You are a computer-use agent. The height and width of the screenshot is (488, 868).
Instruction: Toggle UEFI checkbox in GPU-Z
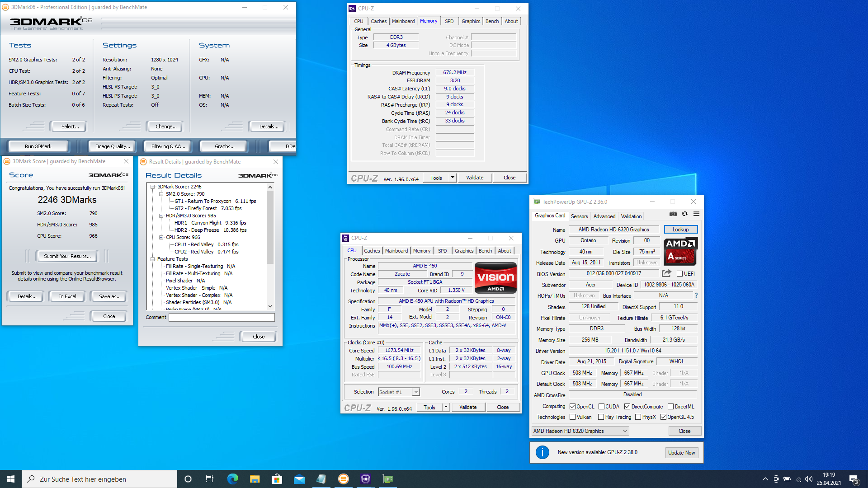point(679,274)
